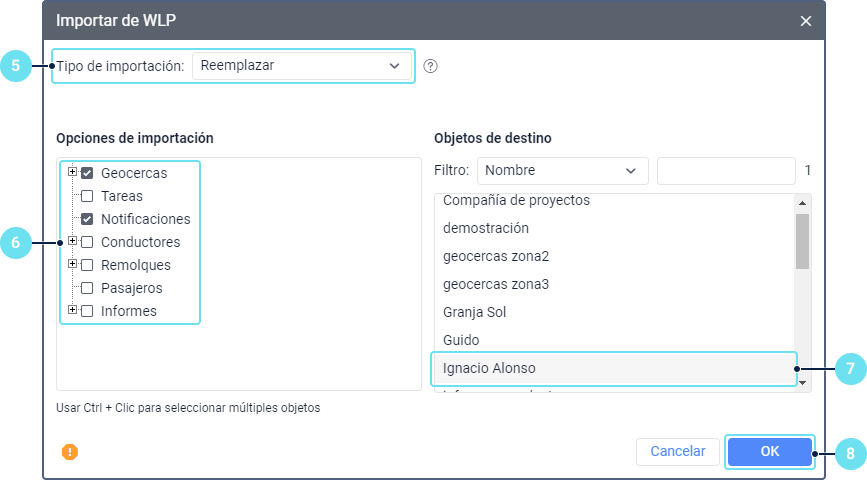Image resolution: width=867 pixels, height=480 pixels.
Task: Check the Pasajeros checkbox
Action: (x=87, y=288)
